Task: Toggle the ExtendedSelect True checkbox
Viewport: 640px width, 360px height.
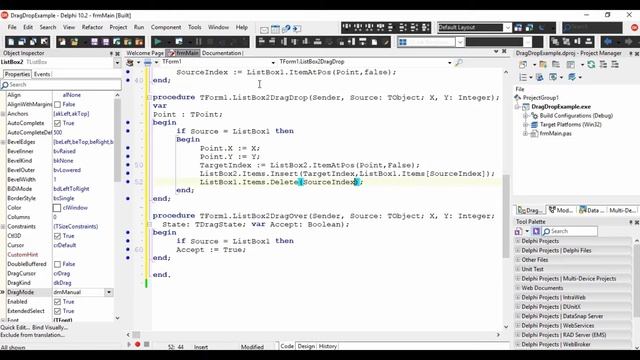Action: click(x=58, y=311)
